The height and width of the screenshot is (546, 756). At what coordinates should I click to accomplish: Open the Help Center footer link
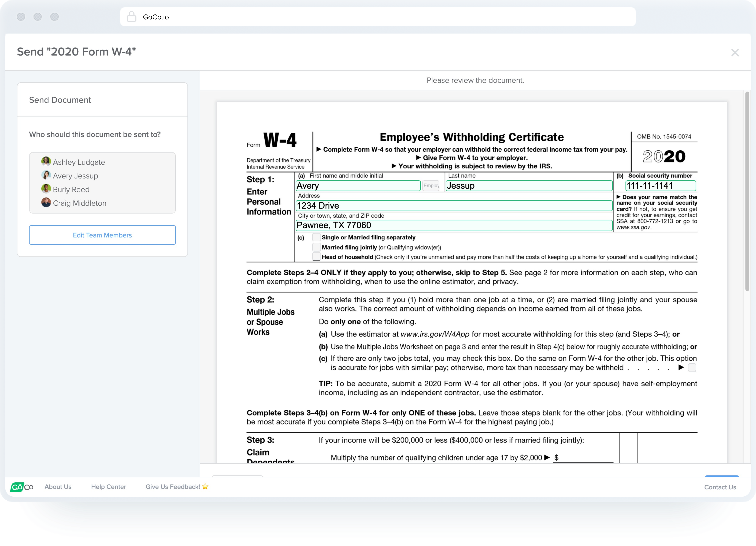tap(109, 487)
